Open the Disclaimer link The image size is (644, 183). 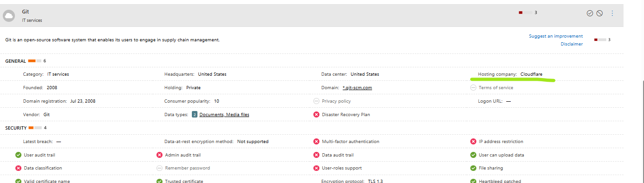(x=571, y=44)
